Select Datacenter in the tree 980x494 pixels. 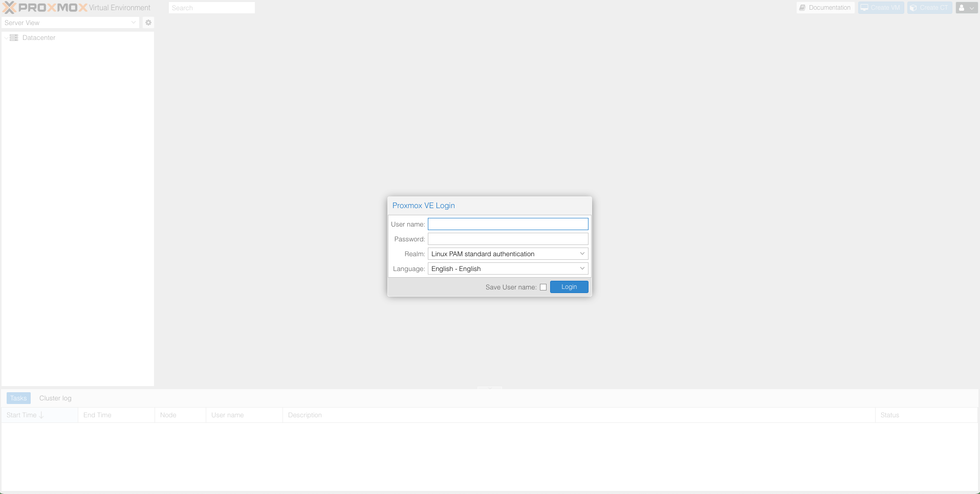coord(39,38)
